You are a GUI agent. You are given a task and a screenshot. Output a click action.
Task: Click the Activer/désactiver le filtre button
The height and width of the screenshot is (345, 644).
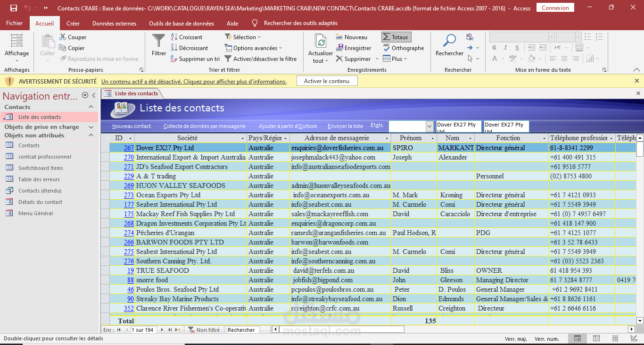260,59
